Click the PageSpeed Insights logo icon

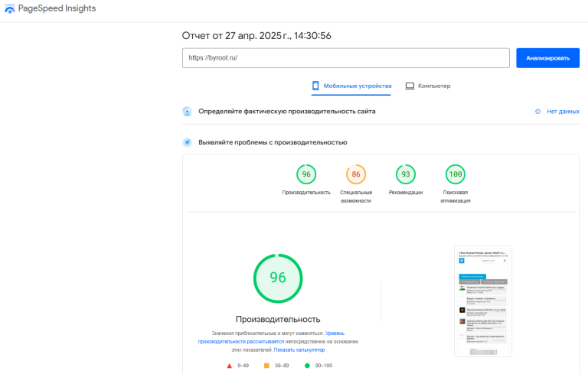click(x=10, y=8)
